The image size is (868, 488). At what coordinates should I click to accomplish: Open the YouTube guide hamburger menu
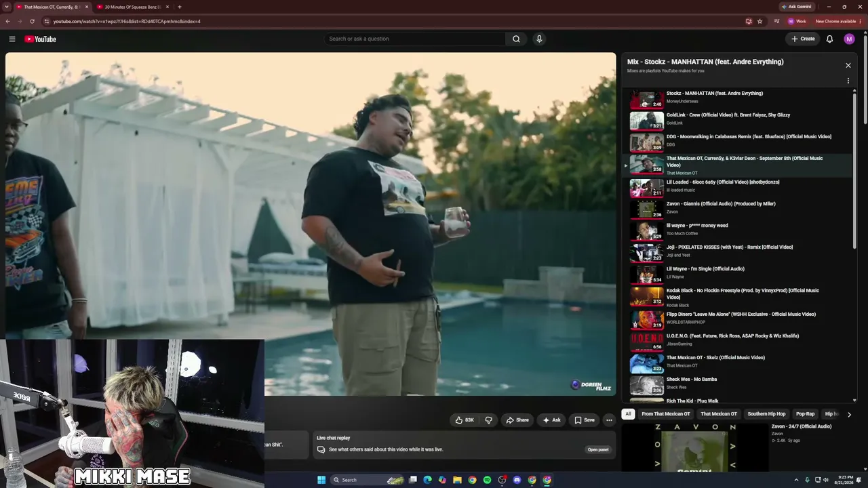[12, 39]
